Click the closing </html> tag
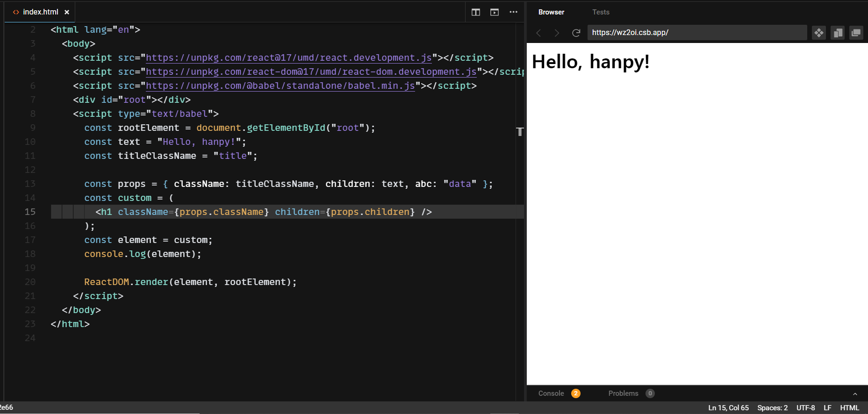This screenshot has width=868, height=414. pyautogui.click(x=70, y=324)
